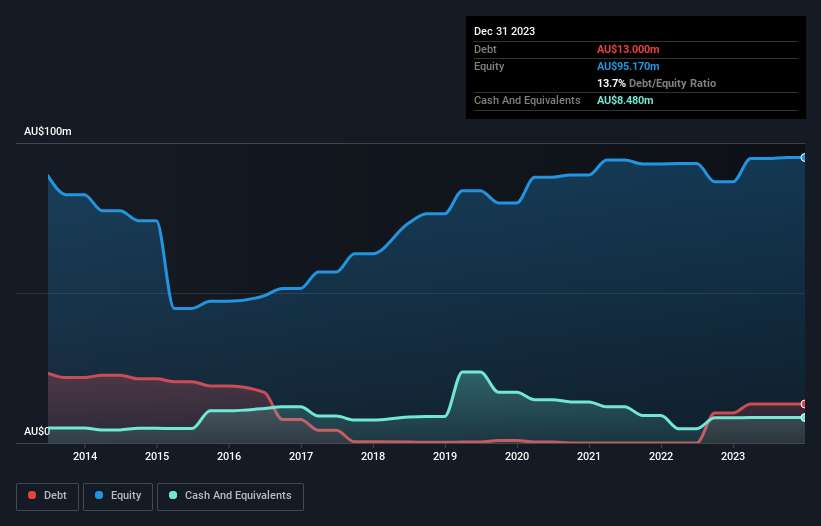Click the AU$13.000m debt value
The image size is (821, 526).
628,49
